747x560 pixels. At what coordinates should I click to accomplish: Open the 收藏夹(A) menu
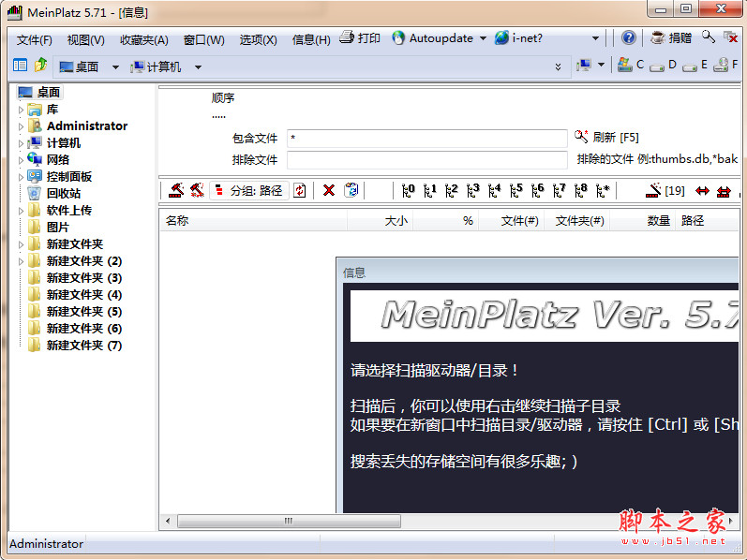(144, 39)
